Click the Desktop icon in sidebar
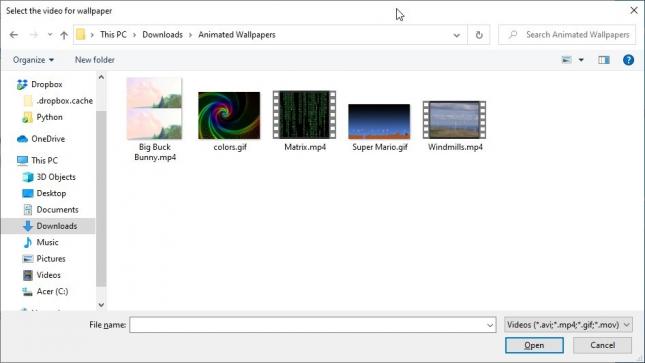This screenshot has width=645, height=363. (x=28, y=193)
